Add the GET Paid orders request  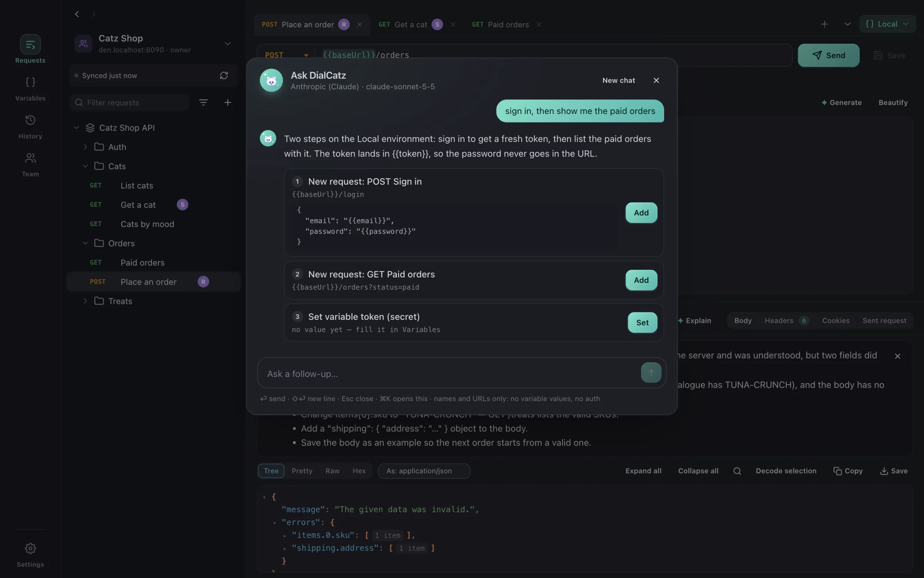pos(641,280)
